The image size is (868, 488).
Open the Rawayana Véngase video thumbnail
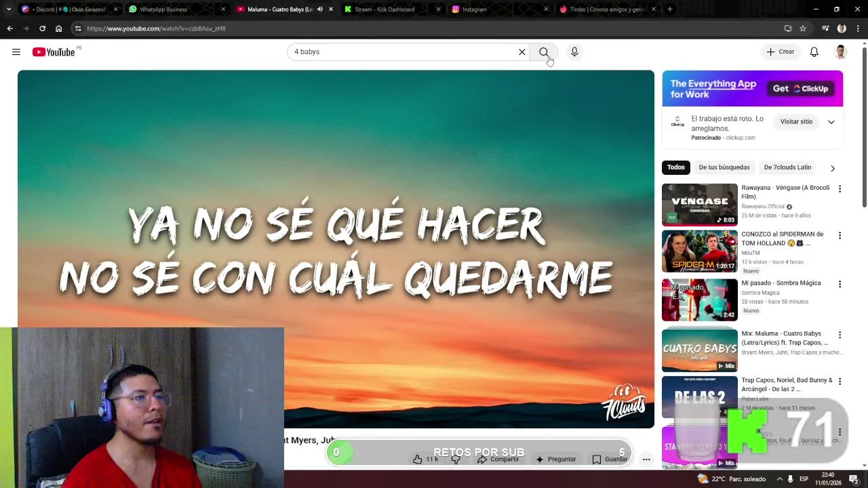pos(700,205)
